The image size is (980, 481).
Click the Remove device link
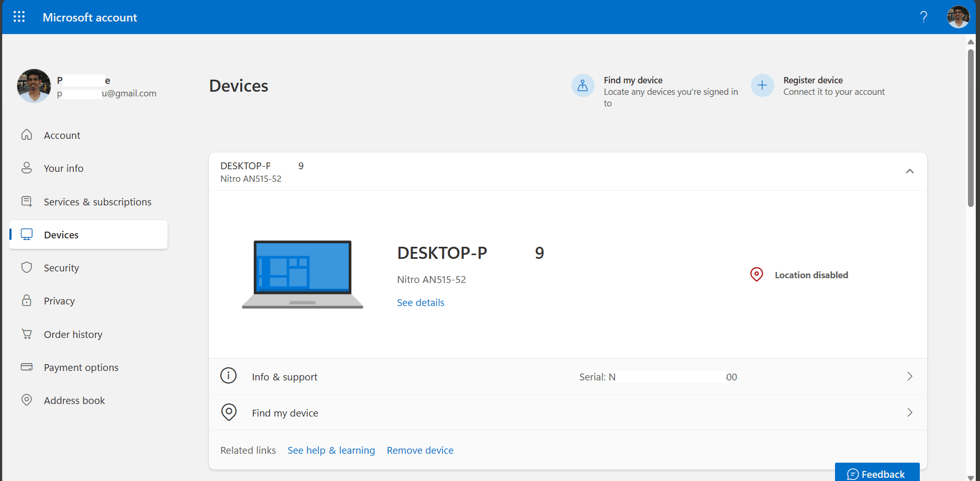[420, 450]
